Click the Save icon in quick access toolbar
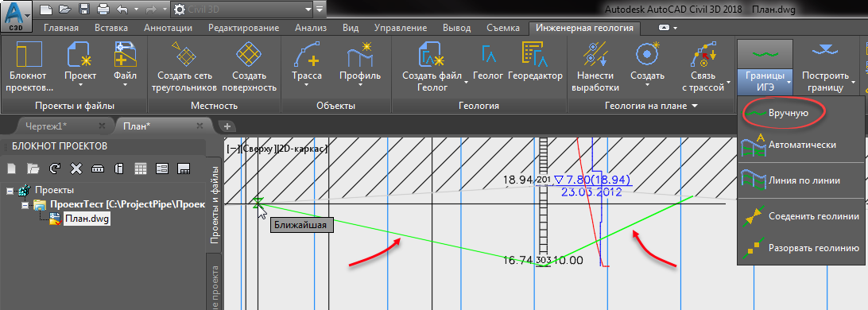Viewport: 868px width, 310px height. [x=84, y=10]
